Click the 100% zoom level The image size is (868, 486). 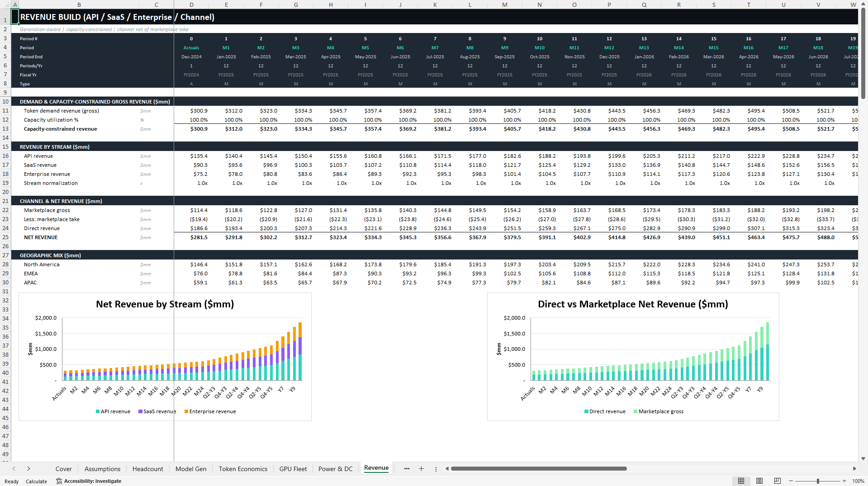tap(858, 481)
